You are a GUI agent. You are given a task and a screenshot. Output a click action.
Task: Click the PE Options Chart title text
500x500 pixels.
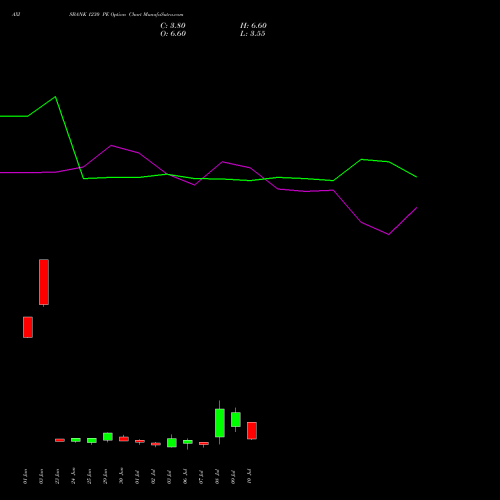pos(126,15)
